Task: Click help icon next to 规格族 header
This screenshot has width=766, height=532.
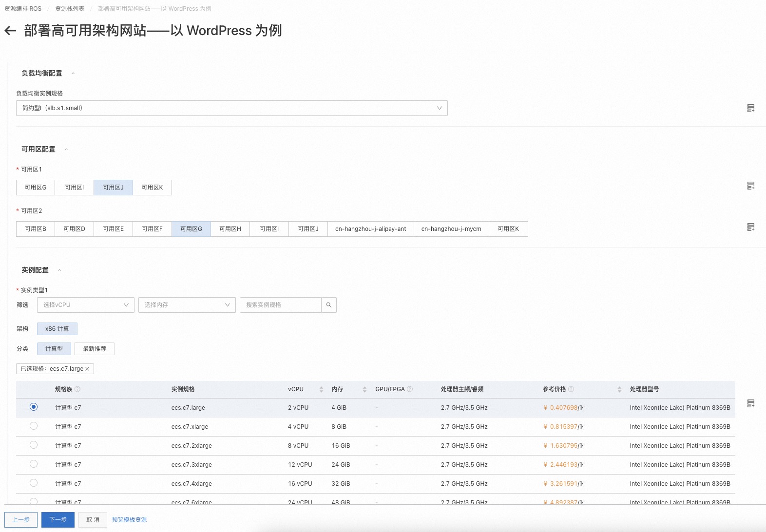Action: pos(77,389)
